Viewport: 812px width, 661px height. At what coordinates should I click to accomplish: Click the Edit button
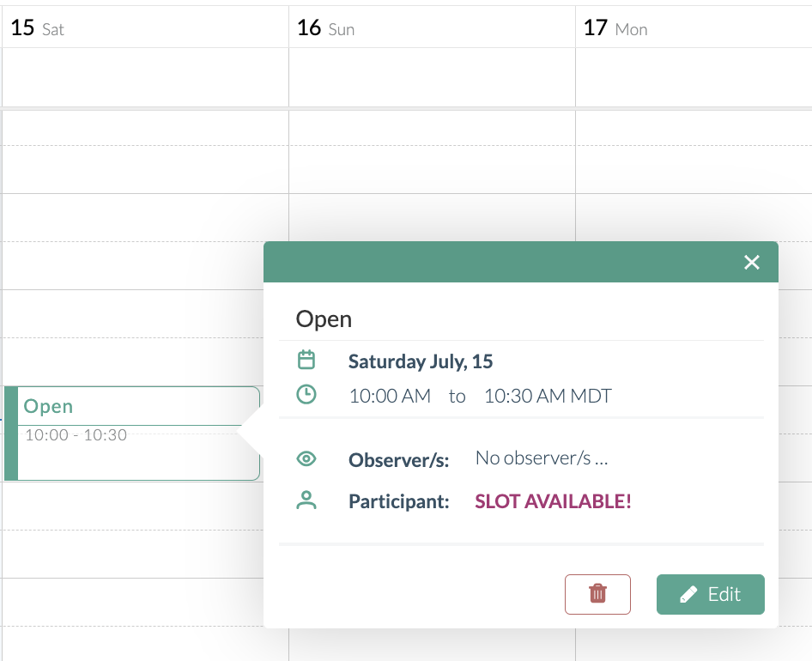pyautogui.click(x=711, y=594)
